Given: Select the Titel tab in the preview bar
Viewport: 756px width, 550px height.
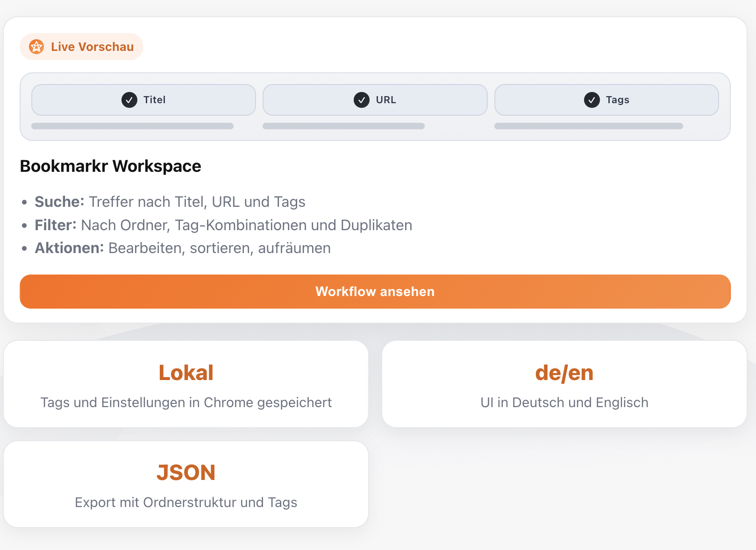Looking at the screenshot, I should point(143,99).
